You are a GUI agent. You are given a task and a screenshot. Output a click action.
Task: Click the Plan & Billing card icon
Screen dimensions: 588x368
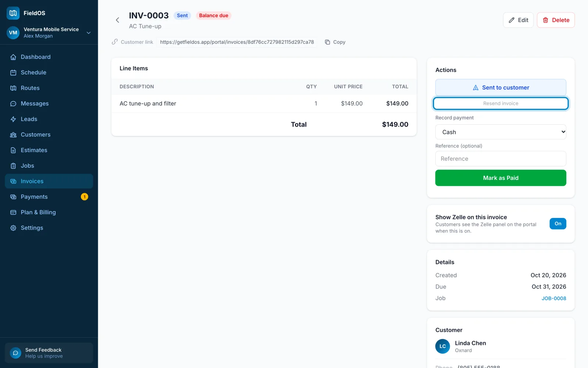click(13, 212)
